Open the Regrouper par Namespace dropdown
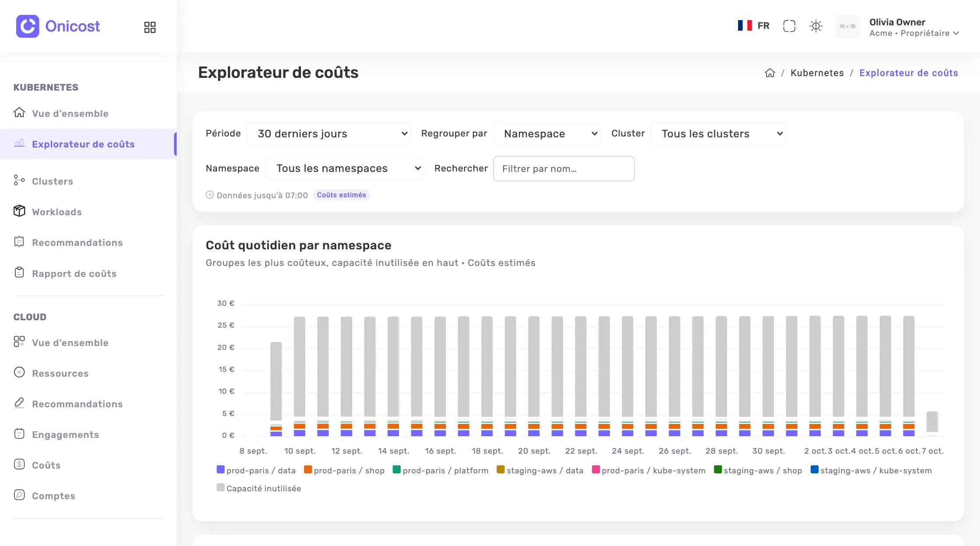The image size is (980, 546). (546, 133)
